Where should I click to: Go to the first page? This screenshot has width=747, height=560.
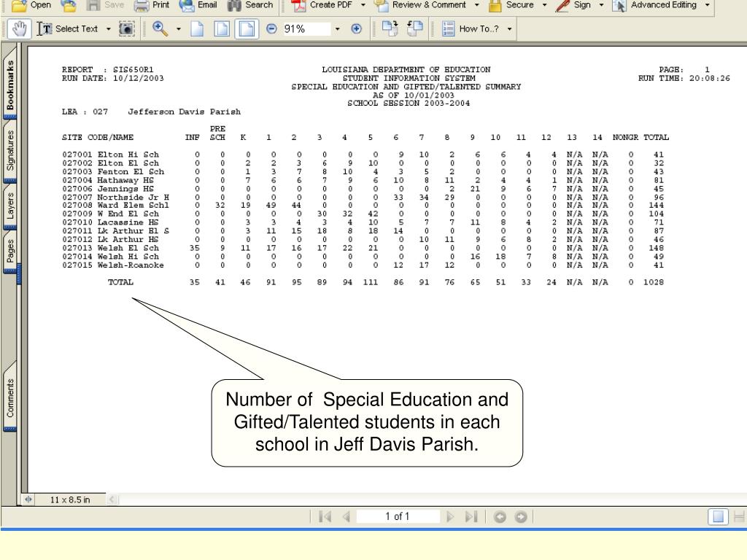pos(325,517)
